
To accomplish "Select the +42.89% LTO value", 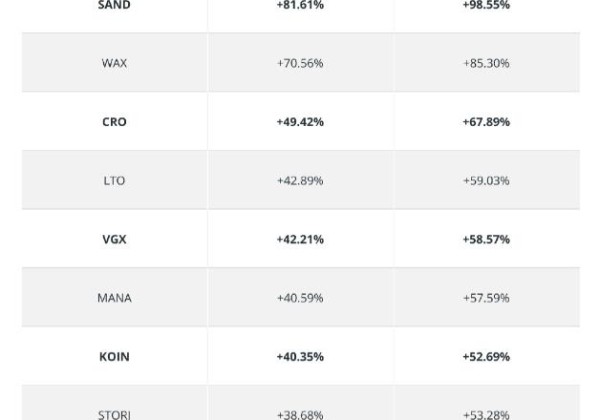I will (x=300, y=181).
